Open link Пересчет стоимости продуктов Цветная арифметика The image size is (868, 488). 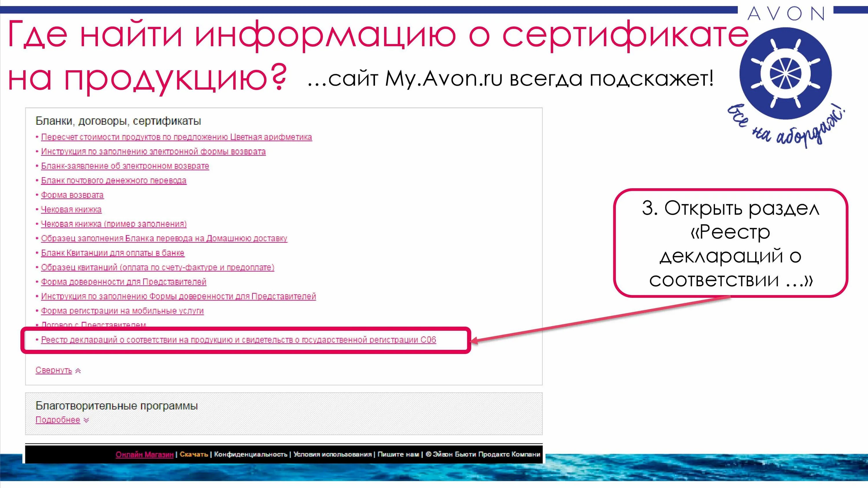(x=176, y=137)
